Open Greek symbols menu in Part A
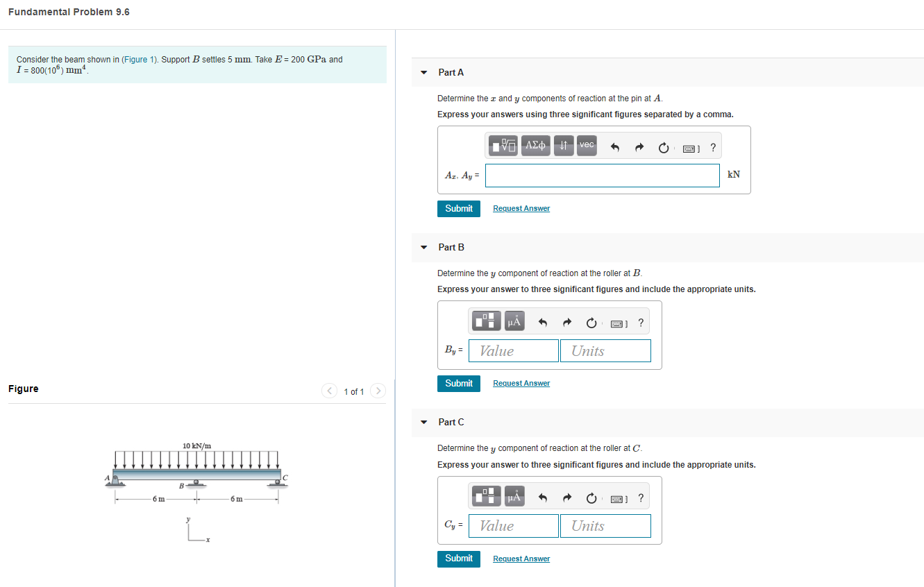Screen dimensions: 924x587 [536, 145]
